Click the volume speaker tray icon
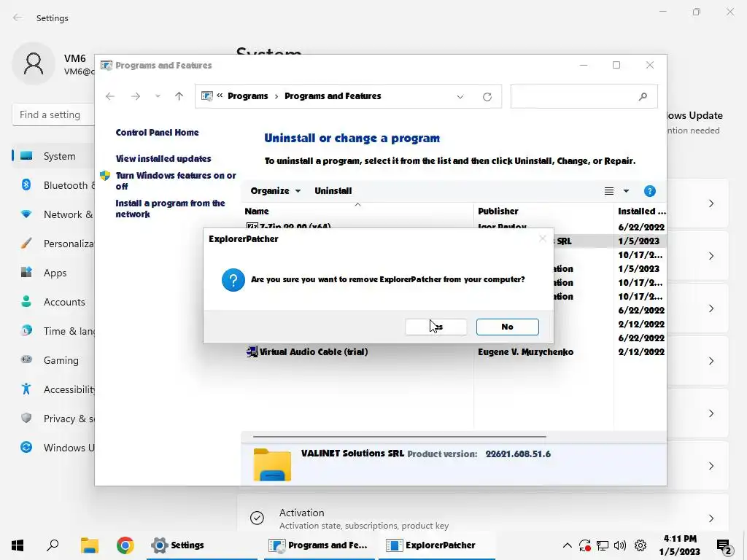 [x=620, y=545]
